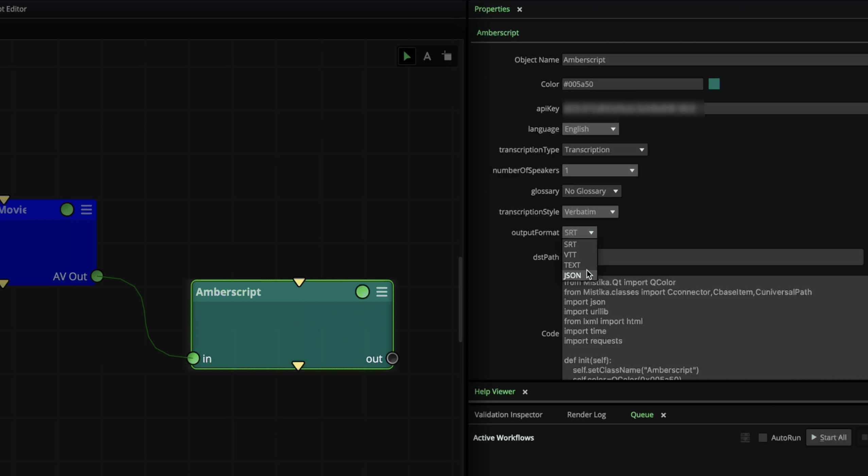Switch to the Help Viewer tab
Screen dimensions: 868x476
[x=494, y=392]
